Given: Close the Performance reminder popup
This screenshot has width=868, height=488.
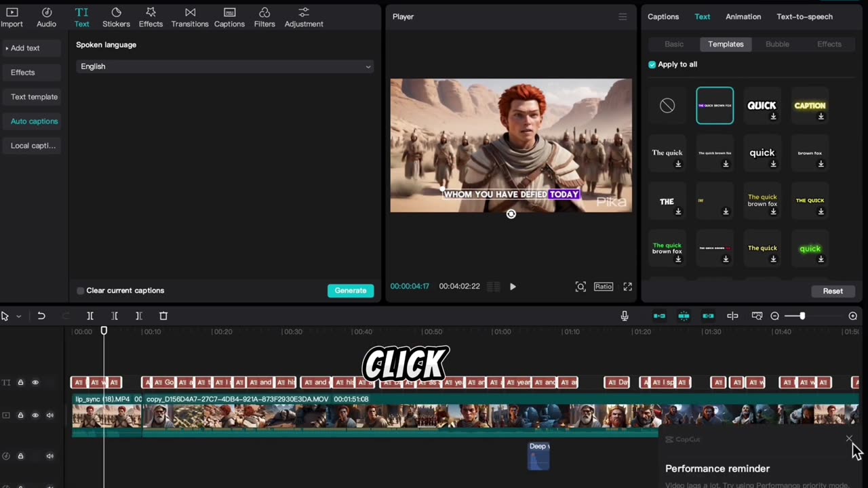Looking at the screenshot, I should click(849, 439).
